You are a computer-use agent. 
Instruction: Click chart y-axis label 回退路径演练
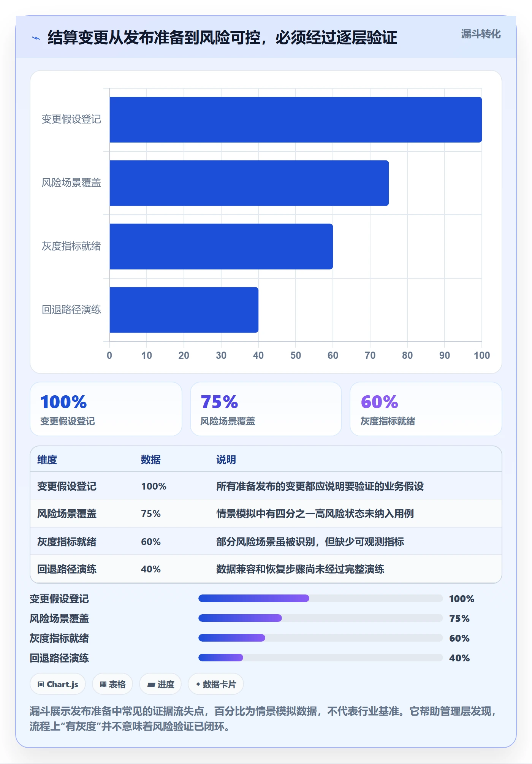[x=71, y=309]
